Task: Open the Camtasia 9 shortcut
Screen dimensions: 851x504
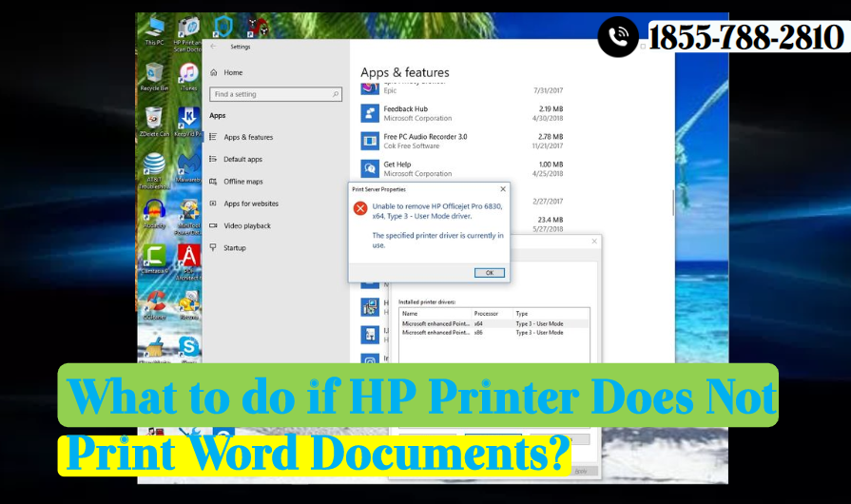Action: pyautogui.click(x=154, y=260)
